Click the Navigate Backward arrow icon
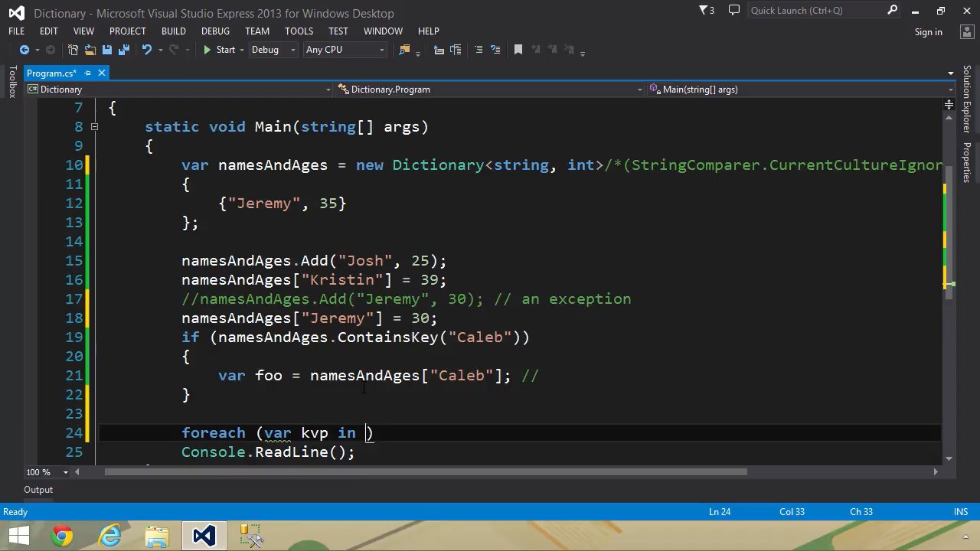The height and width of the screenshot is (551, 980). (24, 50)
